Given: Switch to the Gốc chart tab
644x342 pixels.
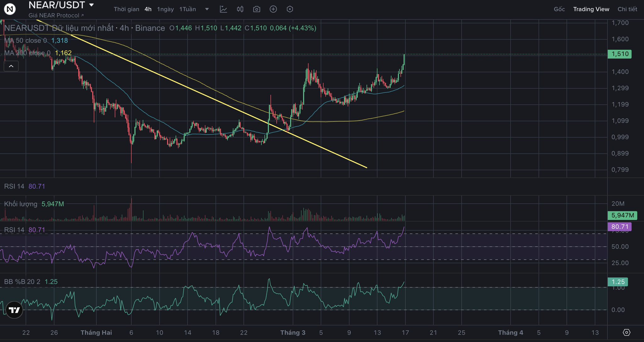Looking at the screenshot, I should 559,9.
